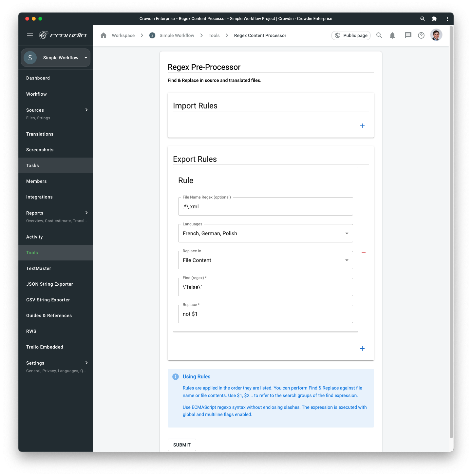Click the Simple Workflow breadcrumb avatar icon
472x476 pixels.
point(152,35)
